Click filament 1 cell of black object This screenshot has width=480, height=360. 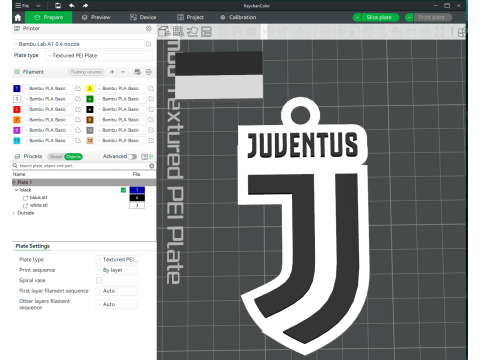tap(137, 190)
